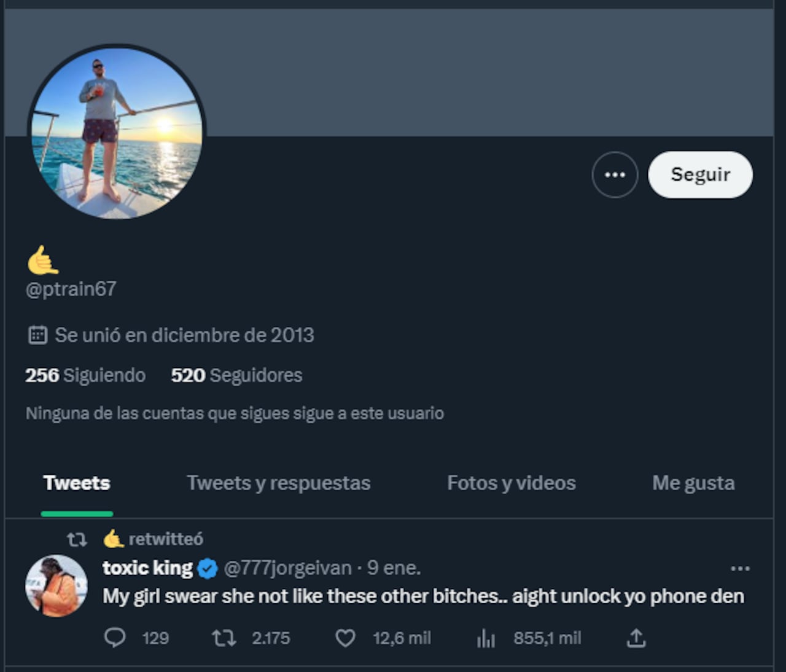786x672 pixels.
Task: Open the Fotos y videos tab
Action: pos(511,483)
